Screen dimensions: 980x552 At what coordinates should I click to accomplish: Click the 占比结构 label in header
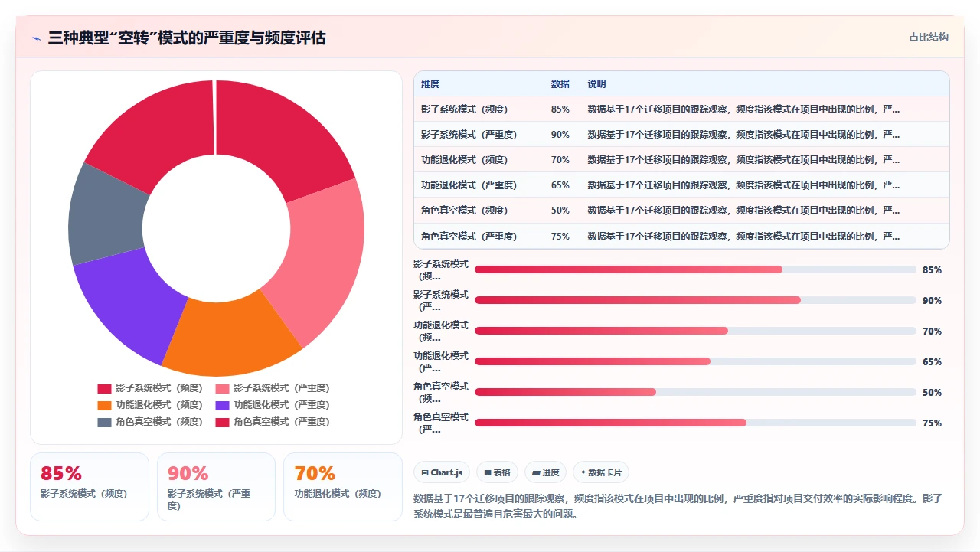click(929, 37)
